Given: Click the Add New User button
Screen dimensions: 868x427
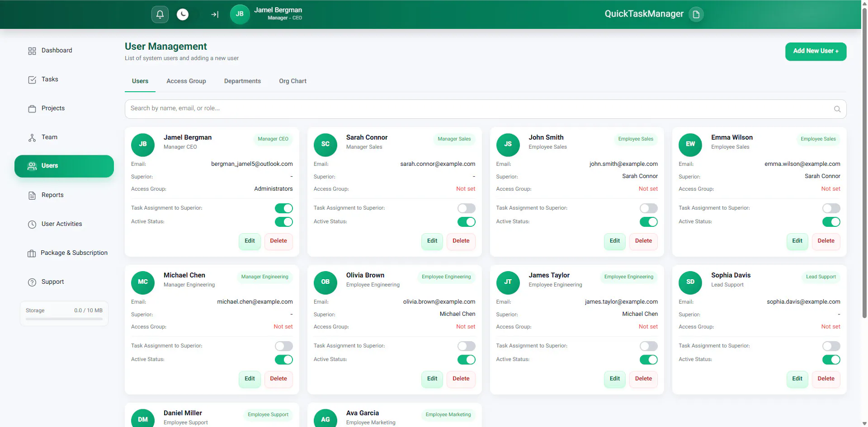Looking at the screenshot, I should click(x=816, y=52).
